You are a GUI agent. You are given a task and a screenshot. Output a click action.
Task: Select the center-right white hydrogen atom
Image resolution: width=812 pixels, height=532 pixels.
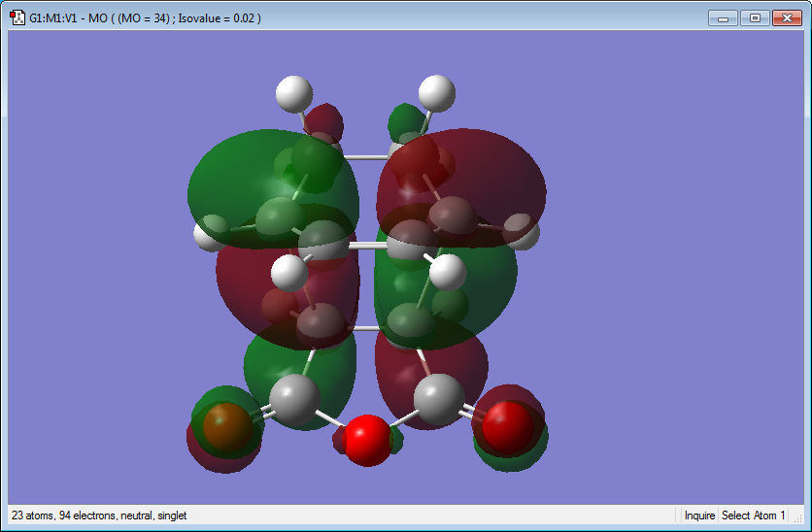pos(448,272)
